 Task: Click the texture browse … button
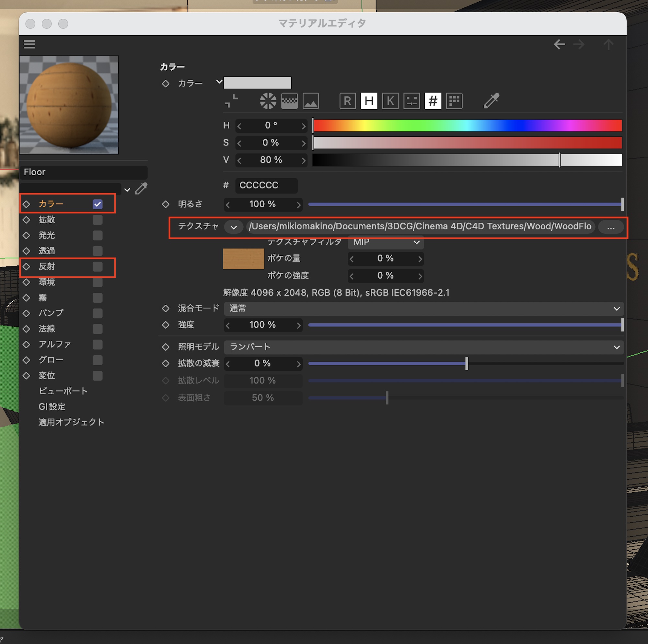click(610, 227)
